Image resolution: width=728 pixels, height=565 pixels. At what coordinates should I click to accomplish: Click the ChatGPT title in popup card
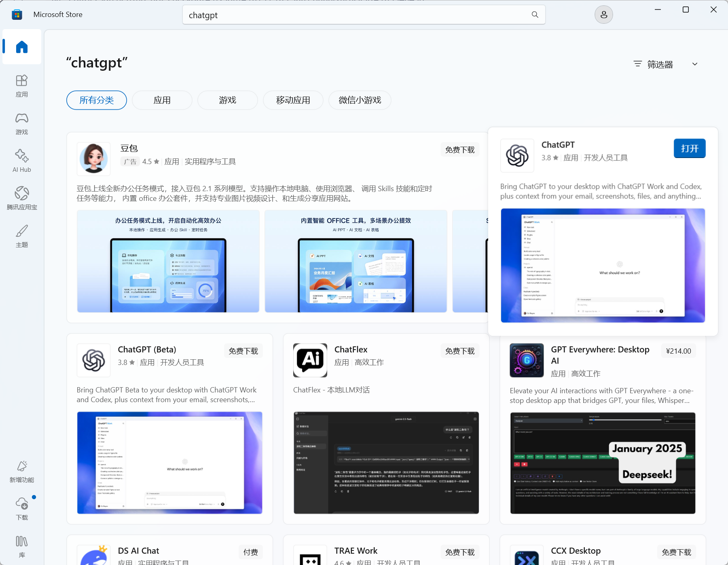pos(558,145)
